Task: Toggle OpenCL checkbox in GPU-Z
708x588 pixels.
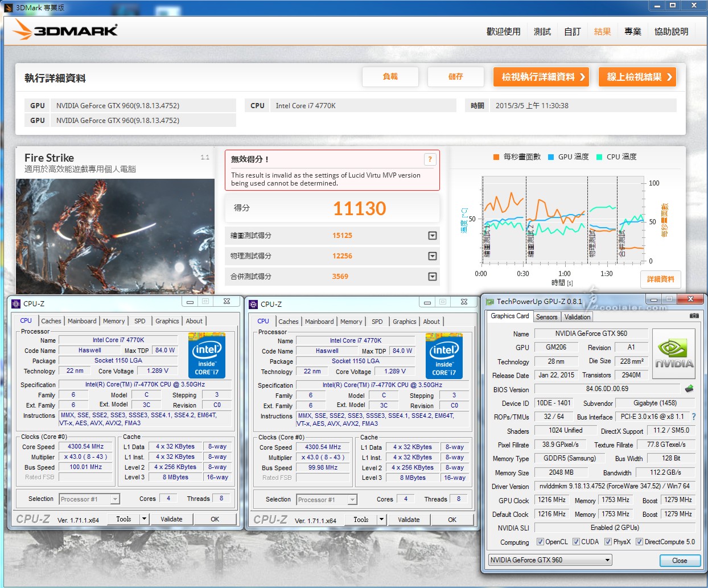Action: click(540, 542)
